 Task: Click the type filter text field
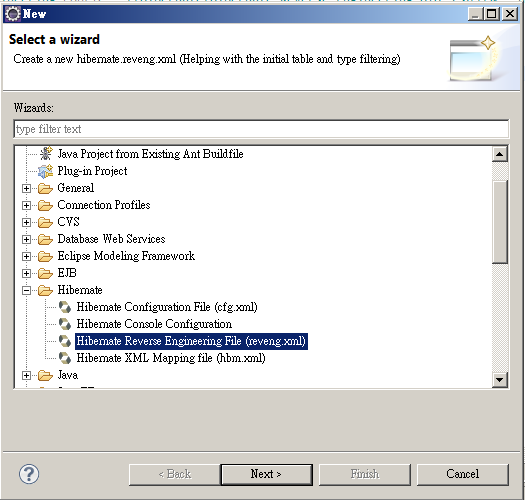tap(261, 129)
